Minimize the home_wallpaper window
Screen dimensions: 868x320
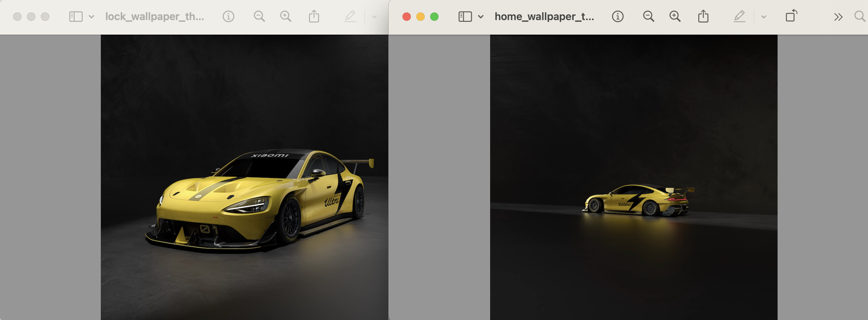point(420,17)
